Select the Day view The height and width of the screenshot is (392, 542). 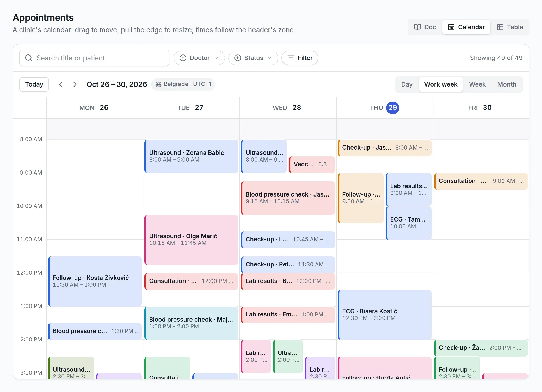[x=407, y=84]
